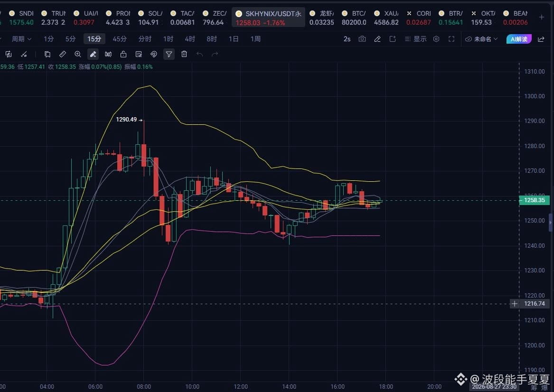Viewport: 554px width, 392px height.
Task: Click the current price label 1258.35
Action: click(x=534, y=200)
